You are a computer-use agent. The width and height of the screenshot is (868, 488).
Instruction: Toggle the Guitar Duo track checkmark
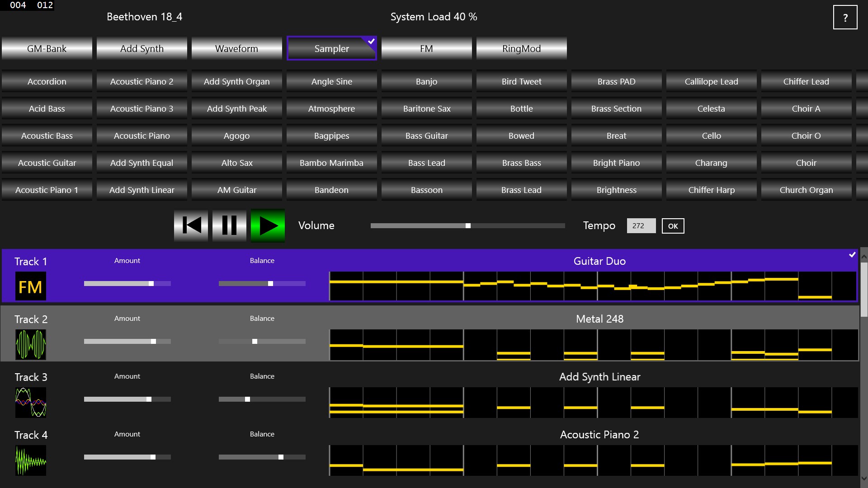(852, 255)
